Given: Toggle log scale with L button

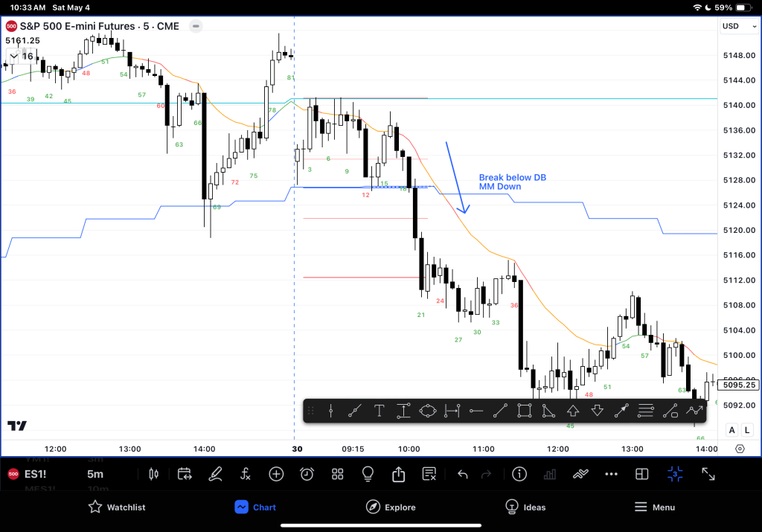Looking at the screenshot, I should 746,430.
